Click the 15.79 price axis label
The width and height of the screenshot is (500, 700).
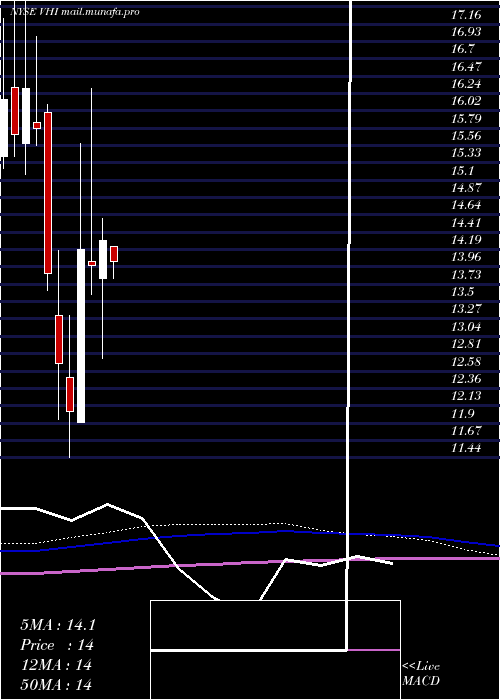(466, 119)
